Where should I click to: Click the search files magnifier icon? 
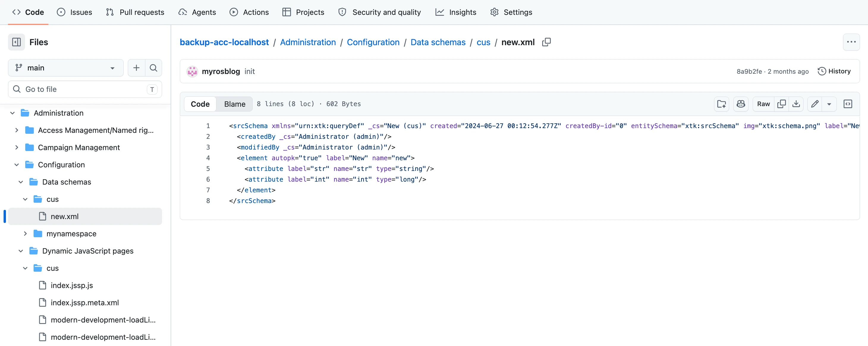coord(153,68)
